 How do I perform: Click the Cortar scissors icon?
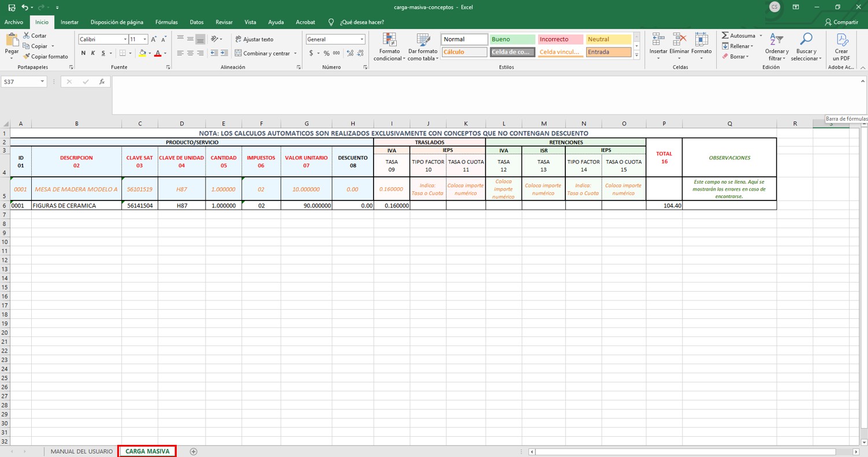(27, 36)
